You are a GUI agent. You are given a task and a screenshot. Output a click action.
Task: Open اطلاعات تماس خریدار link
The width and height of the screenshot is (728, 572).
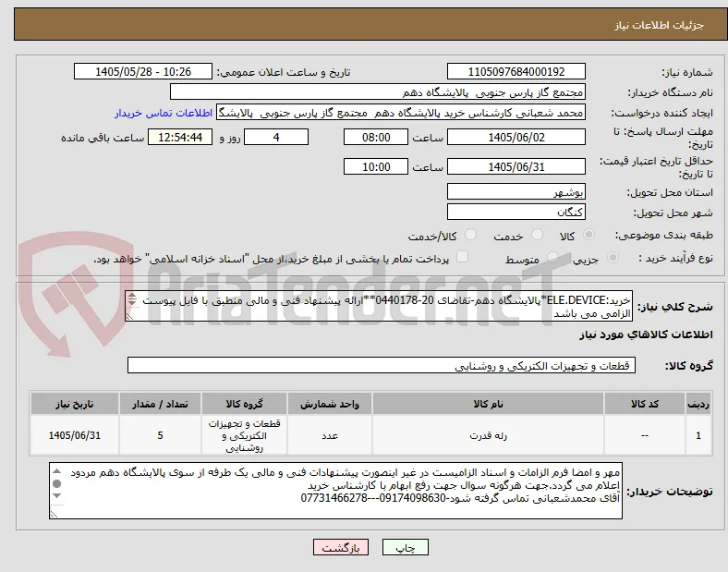[x=164, y=113]
